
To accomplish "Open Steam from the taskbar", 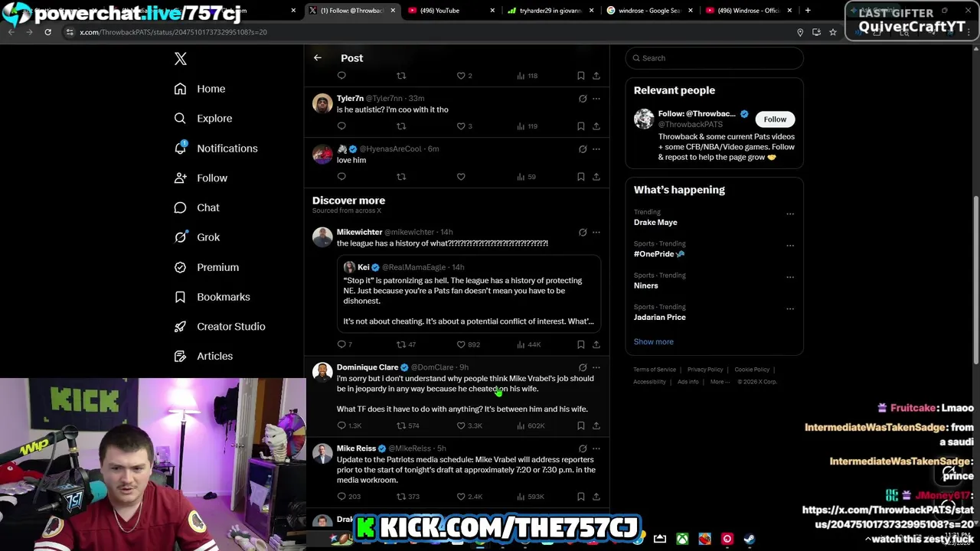I will click(750, 540).
